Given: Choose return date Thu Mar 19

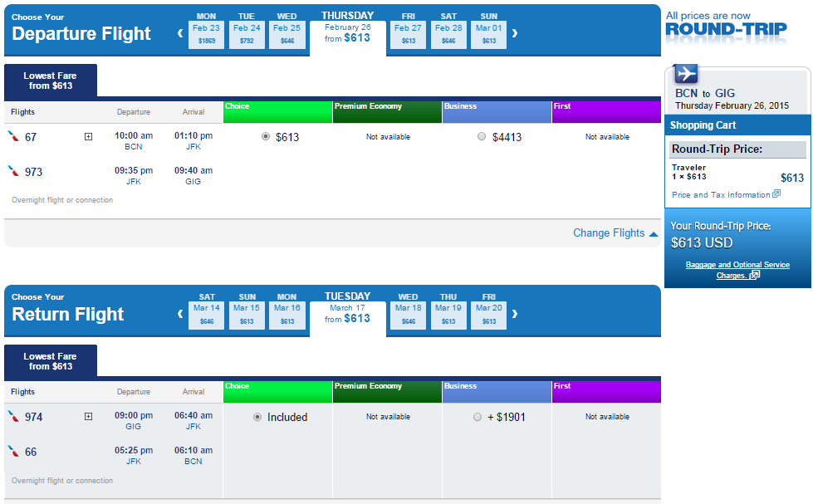Looking at the screenshot, I should point(448,316).
